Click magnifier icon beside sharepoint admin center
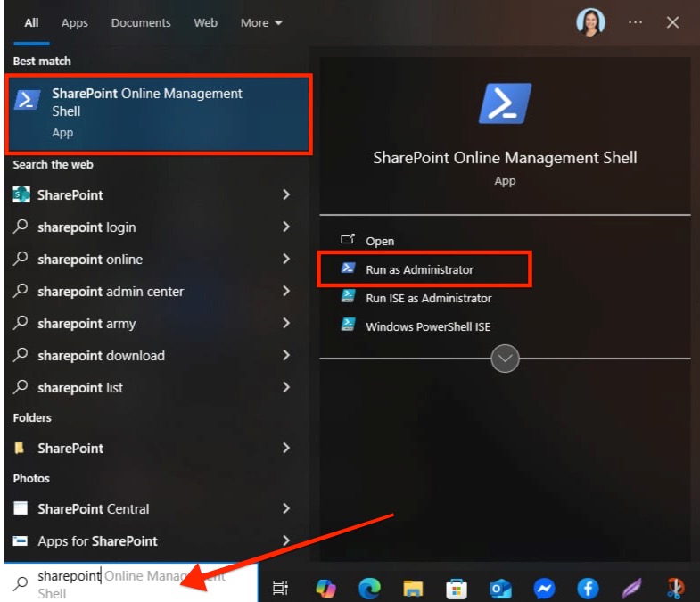 21,291
